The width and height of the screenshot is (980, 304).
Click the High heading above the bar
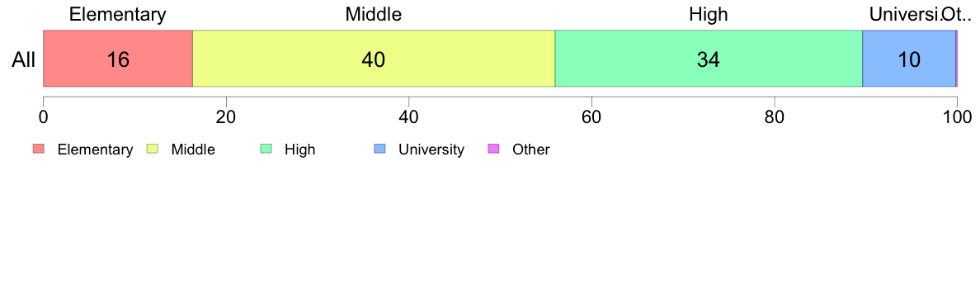coord(709,15)
